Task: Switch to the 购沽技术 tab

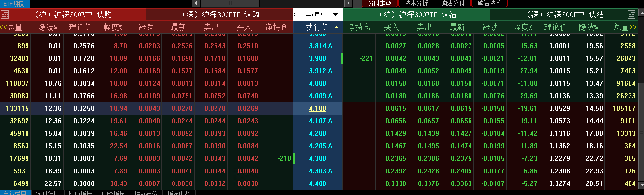Action: (x=489, y=3)
